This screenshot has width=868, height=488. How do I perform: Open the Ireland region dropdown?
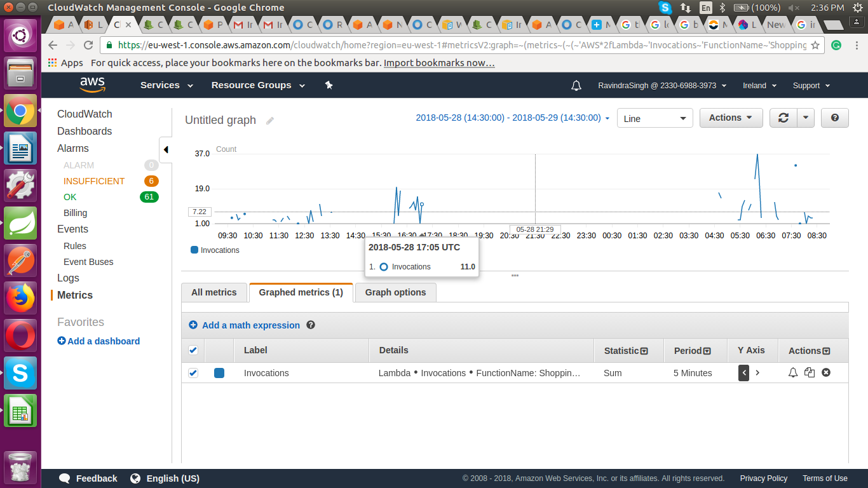coord(759,86)
